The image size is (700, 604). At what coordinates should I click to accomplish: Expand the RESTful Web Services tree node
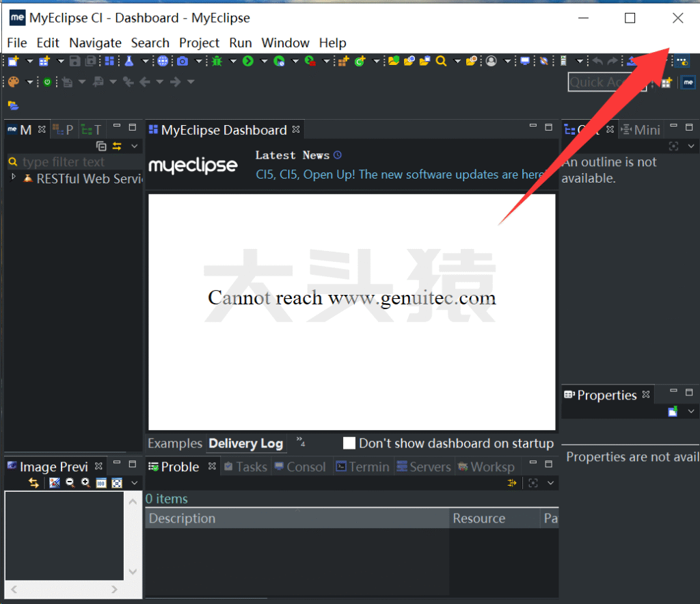(14, 178)
